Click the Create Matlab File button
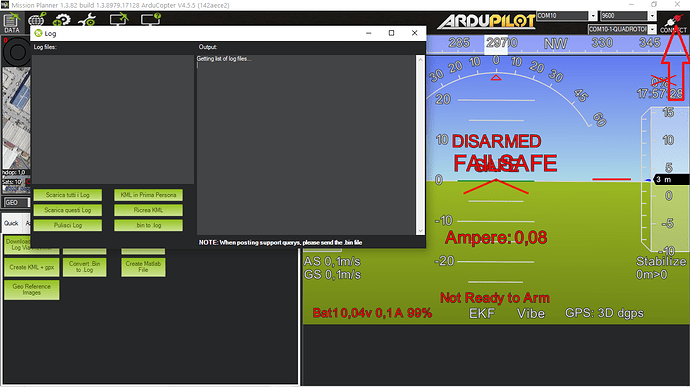This screenshot has width=690, height=387. point(143,267)
